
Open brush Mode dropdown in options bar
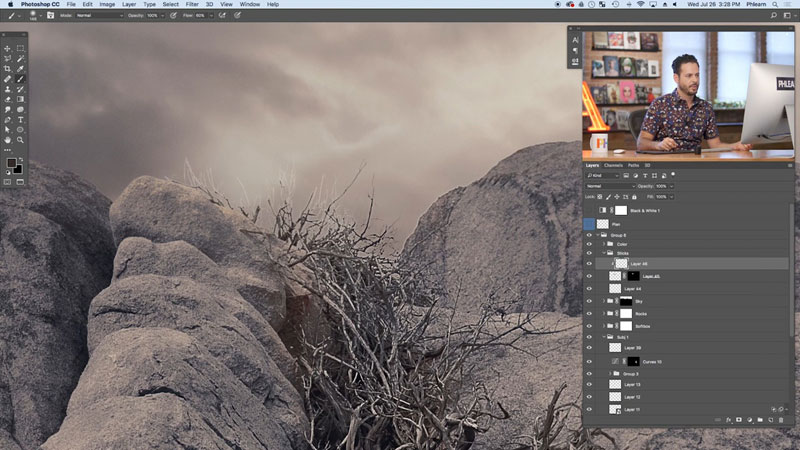point(99,15)
